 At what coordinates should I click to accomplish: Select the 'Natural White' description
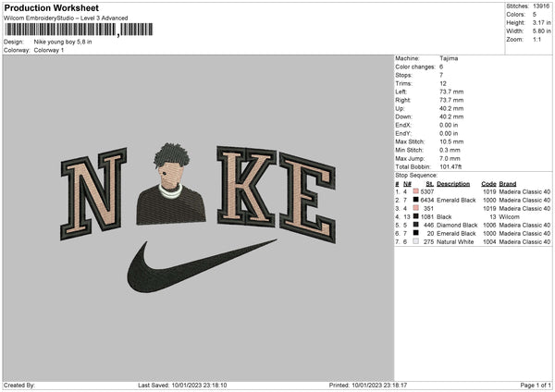455,242
